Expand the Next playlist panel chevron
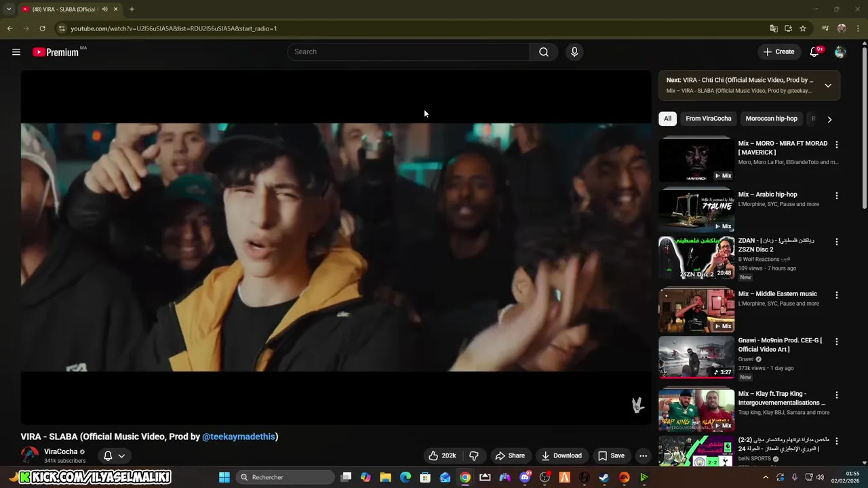Screen dimensions: 868x488 828,85
